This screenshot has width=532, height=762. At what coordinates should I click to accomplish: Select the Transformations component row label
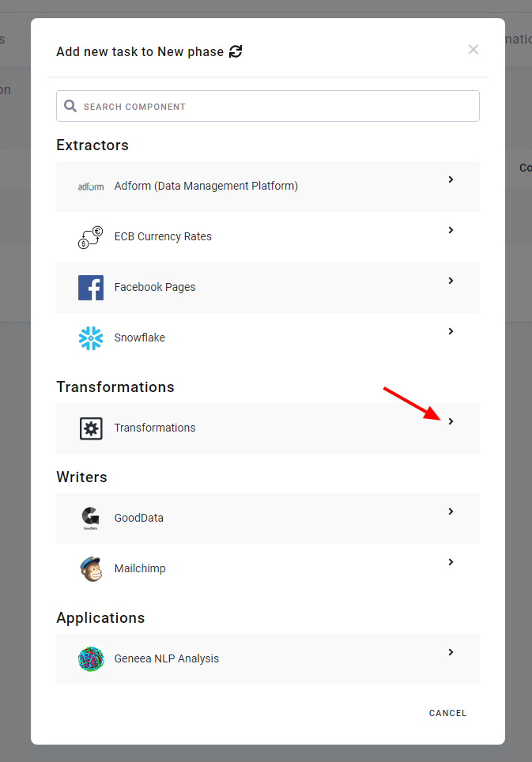point(154,428)
